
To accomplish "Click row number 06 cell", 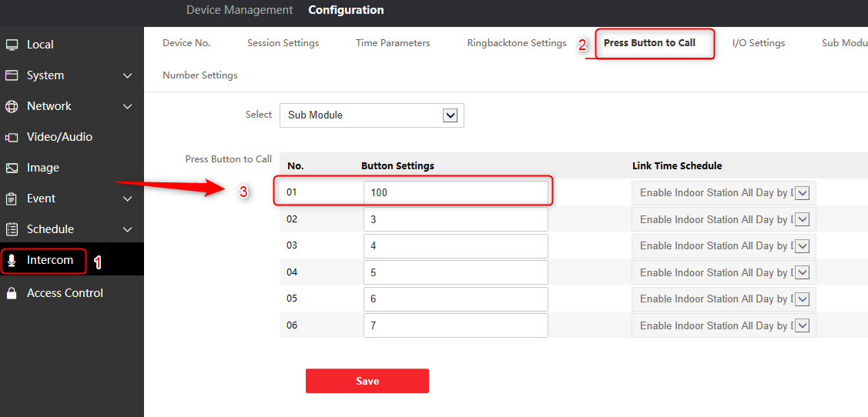I will click(292, 325).
